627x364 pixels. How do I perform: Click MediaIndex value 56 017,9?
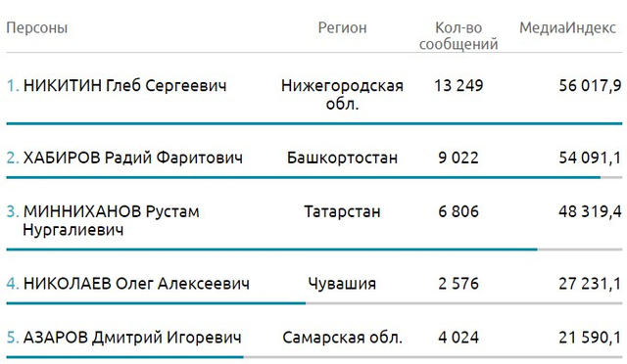click(x=590, y=85)
